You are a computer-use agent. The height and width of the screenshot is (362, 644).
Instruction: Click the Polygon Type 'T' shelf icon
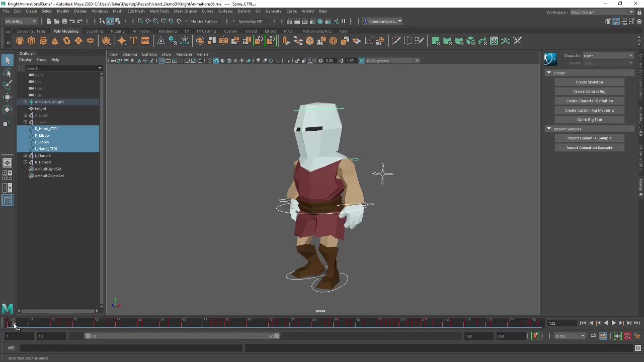[133, 41]
